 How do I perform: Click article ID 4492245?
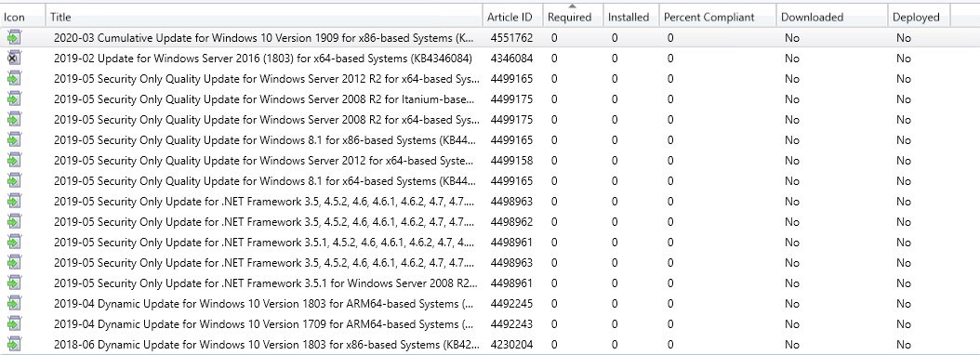tap(512, 304)
